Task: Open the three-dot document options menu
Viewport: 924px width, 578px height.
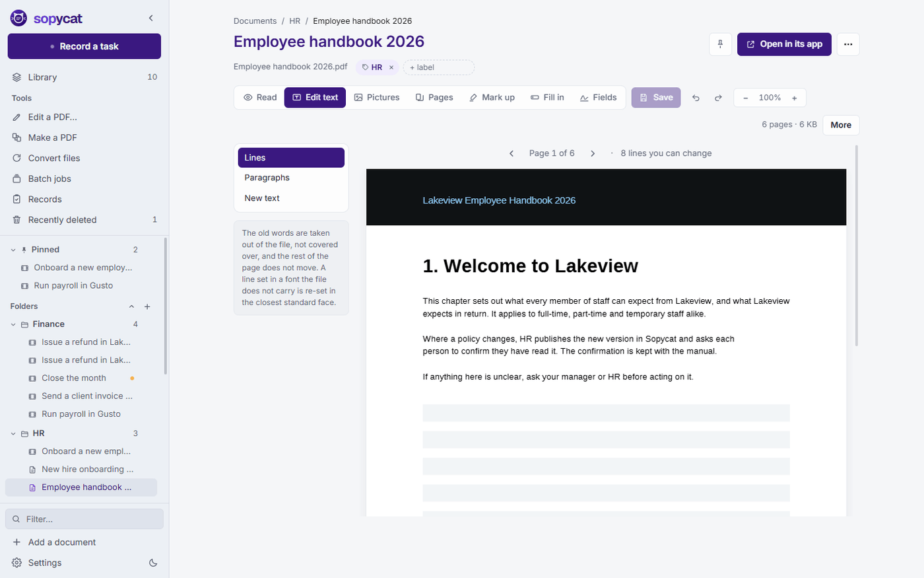Action: point(848,44)
